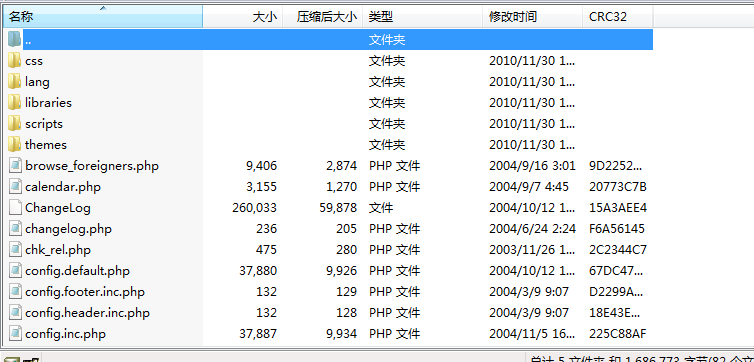Click the lang folder icon

coord(15,82)
